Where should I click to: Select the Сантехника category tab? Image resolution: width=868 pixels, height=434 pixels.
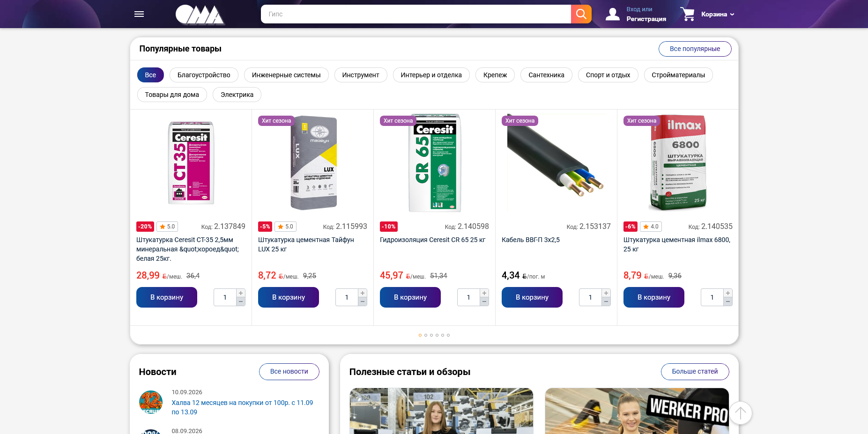(x=546, y=75)
